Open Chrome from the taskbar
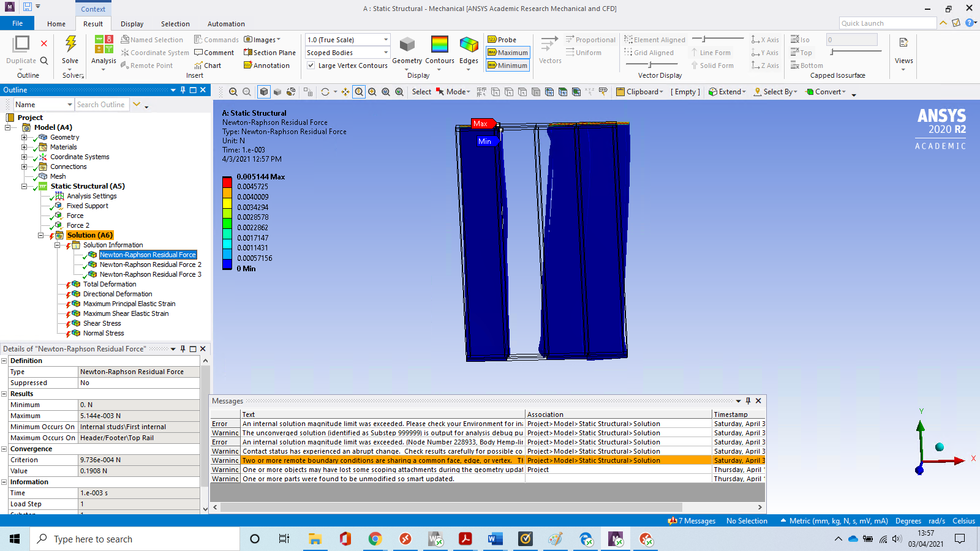Image resolution: width=980 pixels, height=551 pixels. pyautogui.click(x=375, y=539)
